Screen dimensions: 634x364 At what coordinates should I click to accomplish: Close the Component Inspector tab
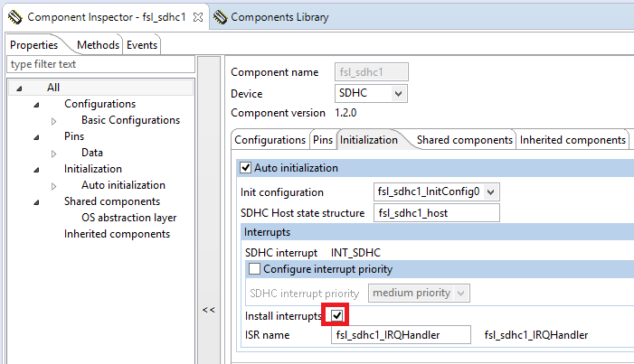pyautogui.click(x=199, y=17)
